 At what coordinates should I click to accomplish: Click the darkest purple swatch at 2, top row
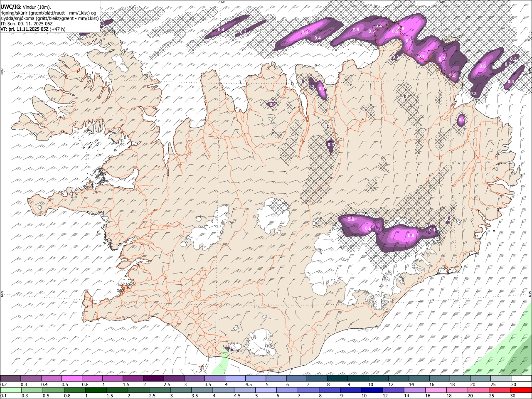pyautogui.click(x=153, y=378)
